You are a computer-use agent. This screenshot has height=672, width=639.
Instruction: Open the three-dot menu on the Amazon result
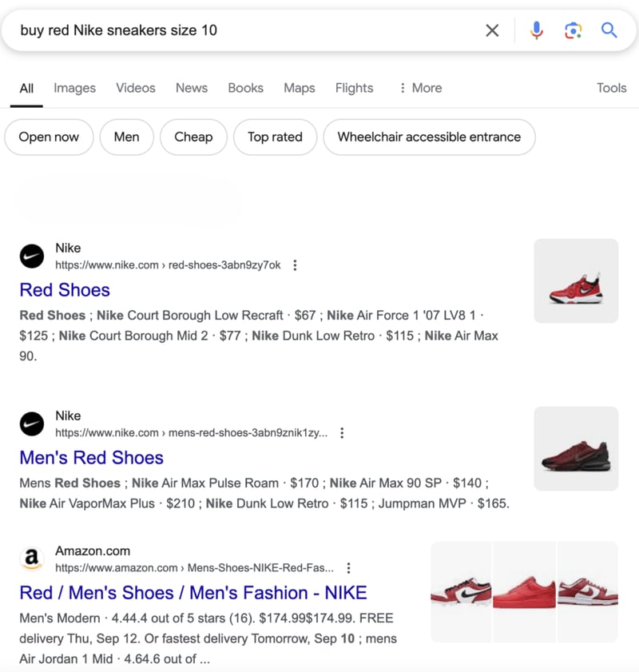[349, 567]
